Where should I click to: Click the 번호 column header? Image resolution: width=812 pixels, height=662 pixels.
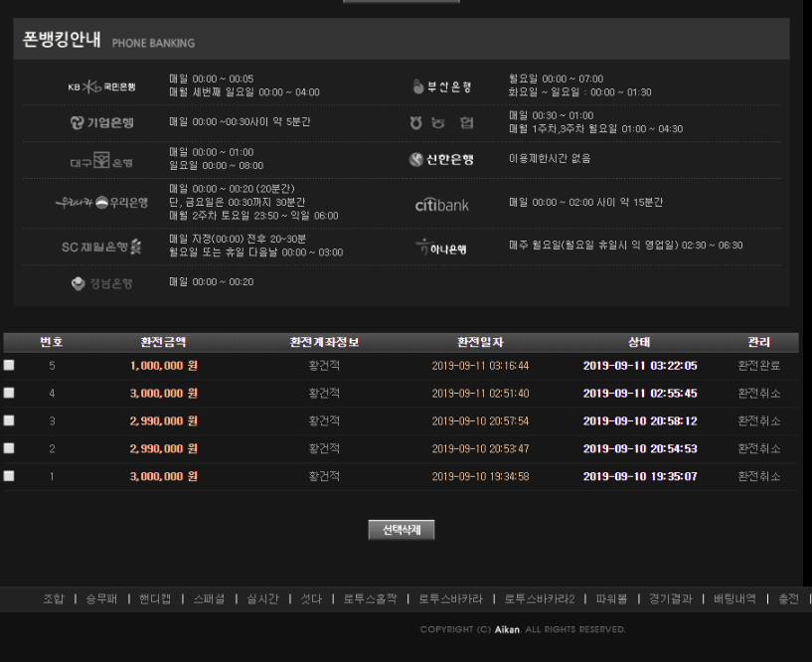52,342
